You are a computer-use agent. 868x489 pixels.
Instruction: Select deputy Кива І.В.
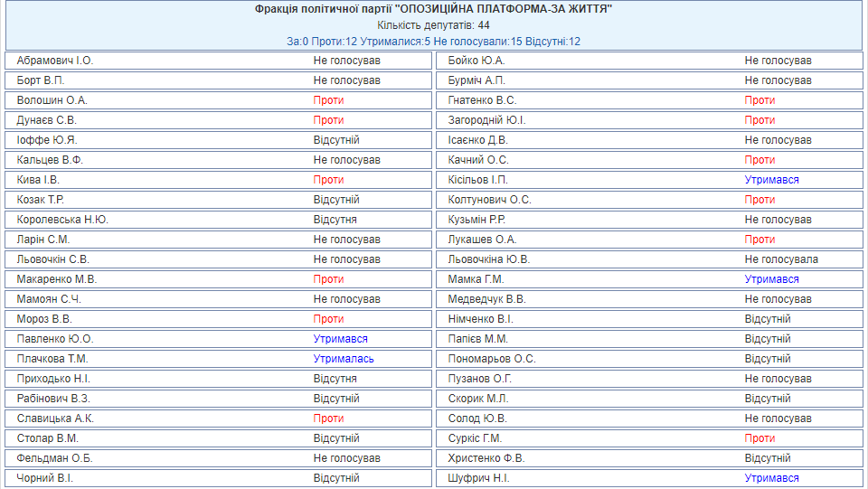38,180
